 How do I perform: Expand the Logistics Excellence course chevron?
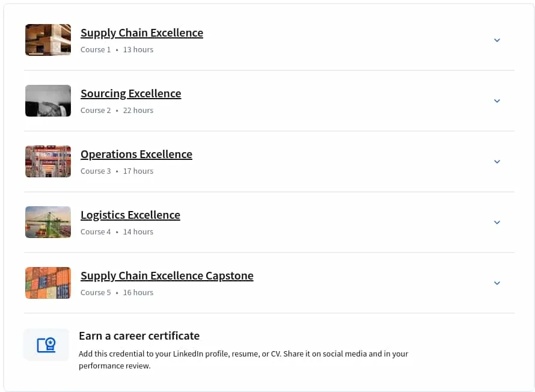[497, 222]
